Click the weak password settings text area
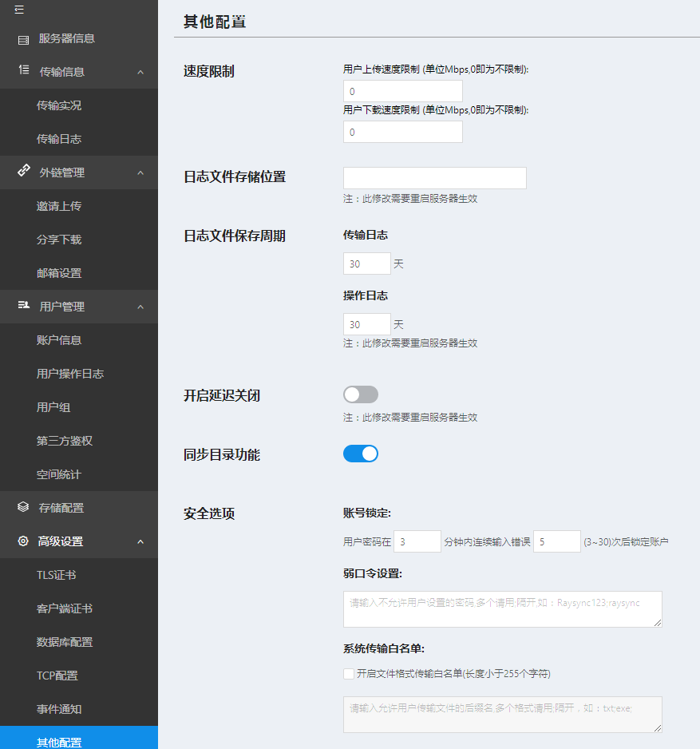Viewport: 700px width, 749px height. [502, 608]
